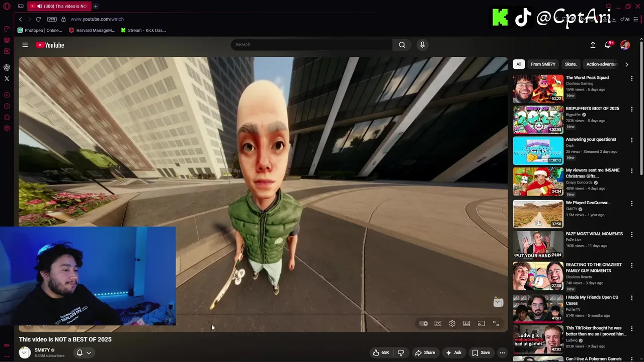The width and height of the screenshot is (644, 362).
Task: Open the Opera main menu logo
Action: point(7,6)
